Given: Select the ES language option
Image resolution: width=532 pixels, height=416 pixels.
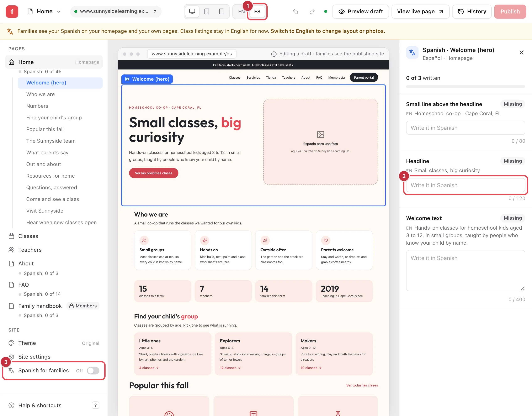Looking at the screenshot, I should click(x=257, y=11).
